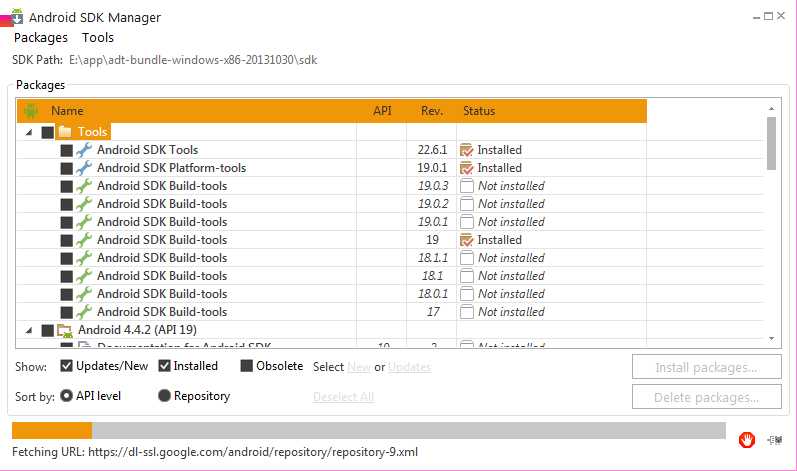Viewport: 797px width, 471px height.
Task: Click the orange download progress bar
Action: pos(52,430)
